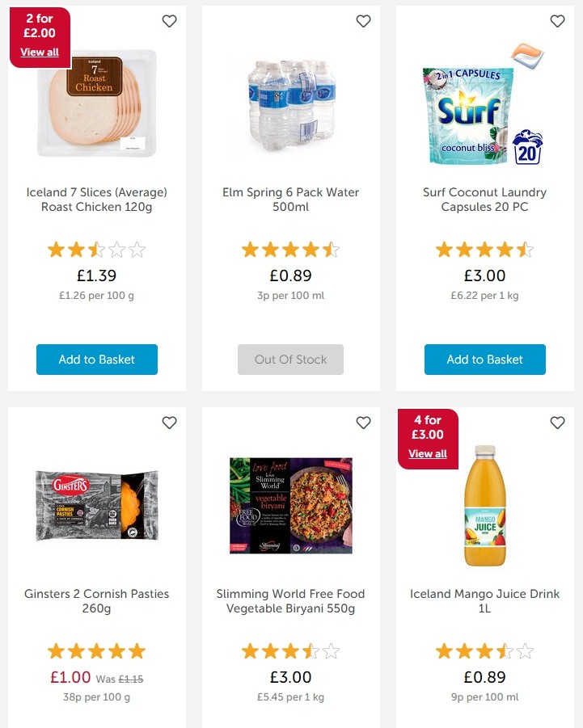
Task: Select the Ginsters 2 Cornish Pasties title
Action: click(x=96, y=601)
